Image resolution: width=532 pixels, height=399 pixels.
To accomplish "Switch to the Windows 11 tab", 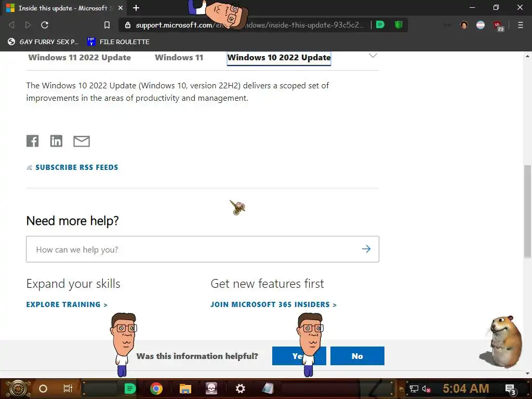I will (x=179, y=57).
